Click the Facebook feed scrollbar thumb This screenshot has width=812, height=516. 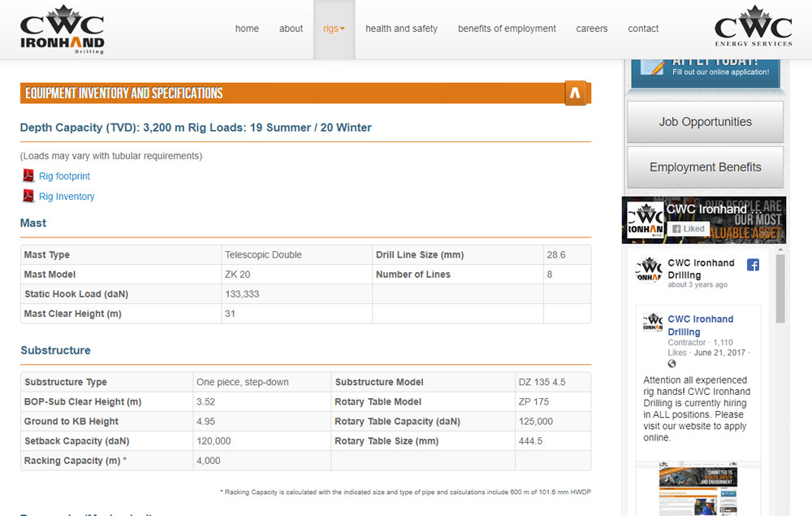780,288
